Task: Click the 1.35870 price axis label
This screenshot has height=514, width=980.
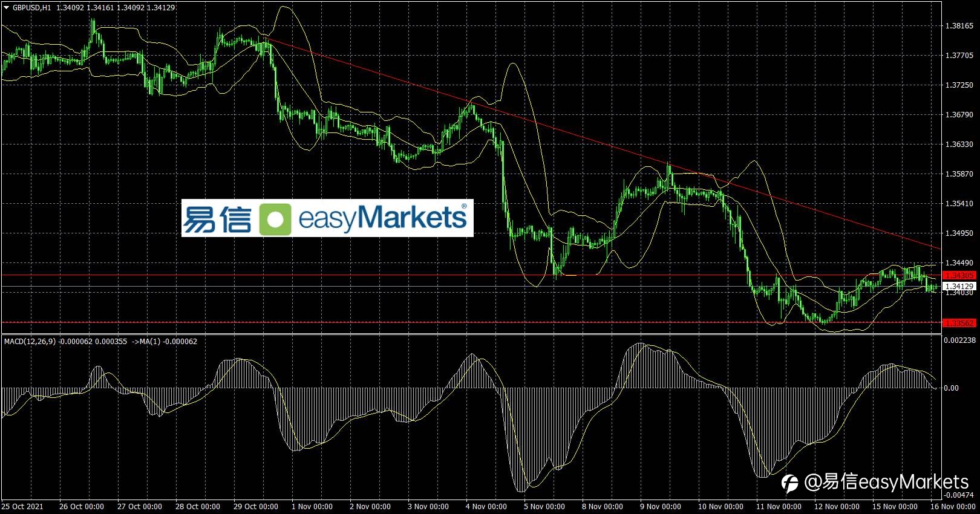Action: coord(959,174)
